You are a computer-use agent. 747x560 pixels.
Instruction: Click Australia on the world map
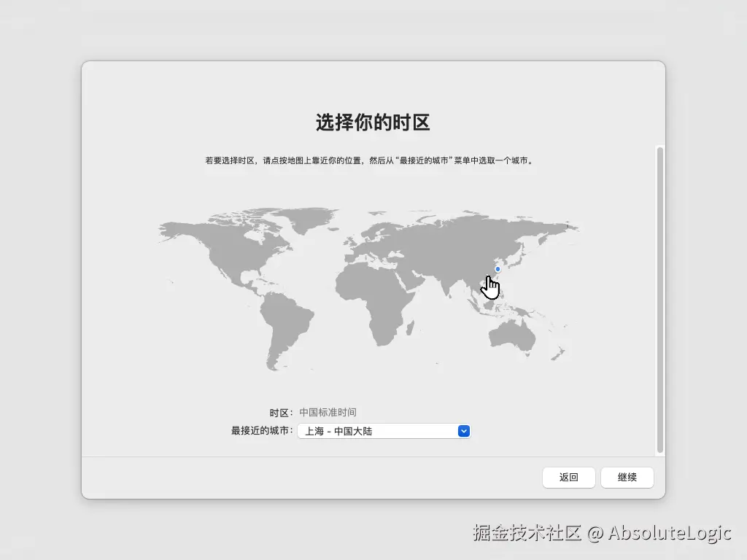512,335
